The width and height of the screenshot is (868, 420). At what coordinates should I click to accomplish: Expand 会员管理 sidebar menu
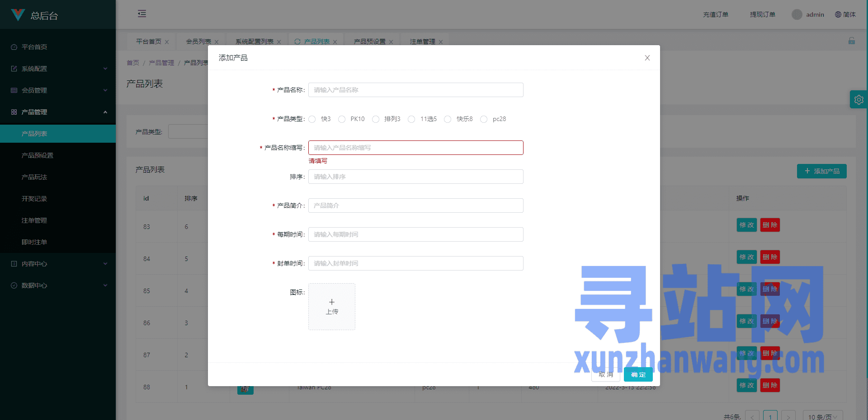click(58, 90)
